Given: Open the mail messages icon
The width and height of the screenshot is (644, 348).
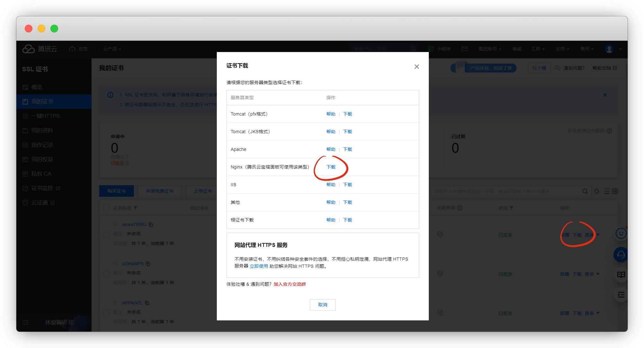Looking at the screenshot, I should point(464,49).
